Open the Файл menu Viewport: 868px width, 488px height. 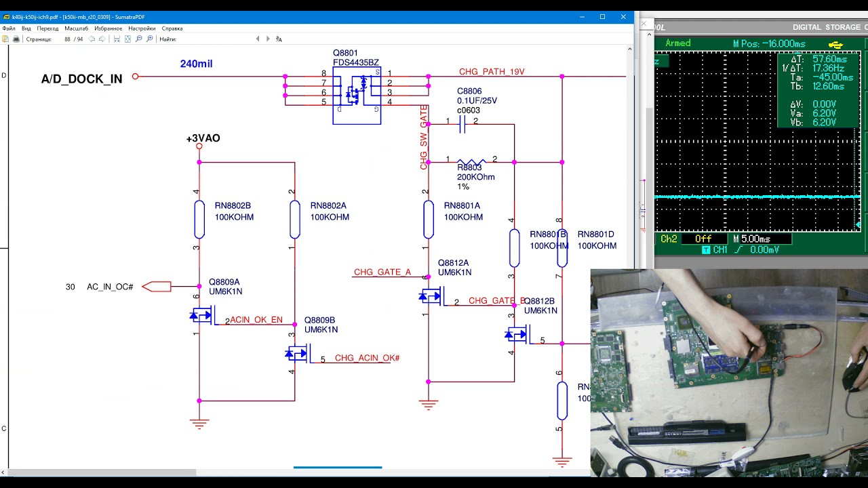[9, 28]
